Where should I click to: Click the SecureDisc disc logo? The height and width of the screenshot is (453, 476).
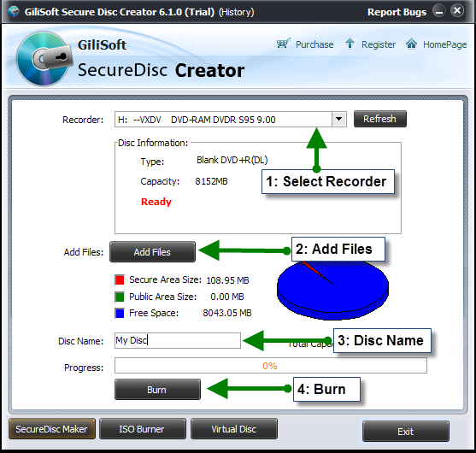[x=44, y=59]
